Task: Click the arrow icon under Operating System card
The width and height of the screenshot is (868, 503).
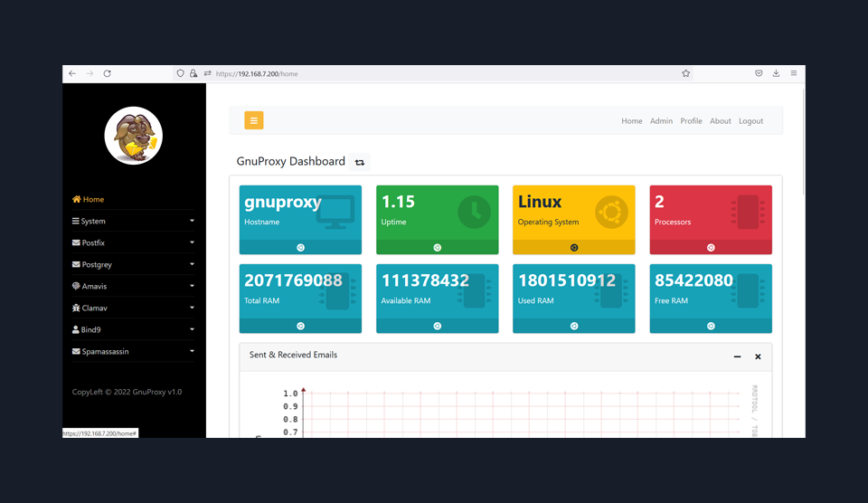Action: 574,247
